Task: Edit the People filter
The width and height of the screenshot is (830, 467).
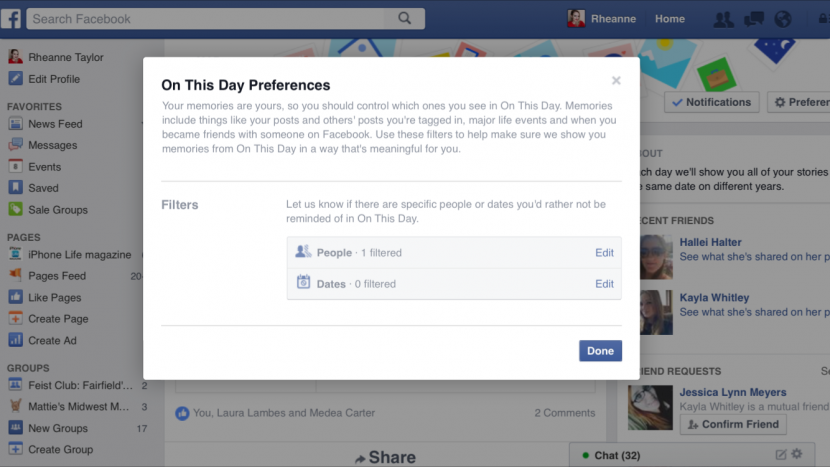Action: [604, 253]
